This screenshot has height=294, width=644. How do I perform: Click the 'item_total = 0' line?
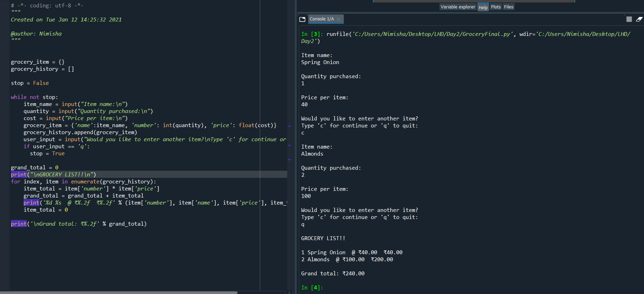pos(46,210)
